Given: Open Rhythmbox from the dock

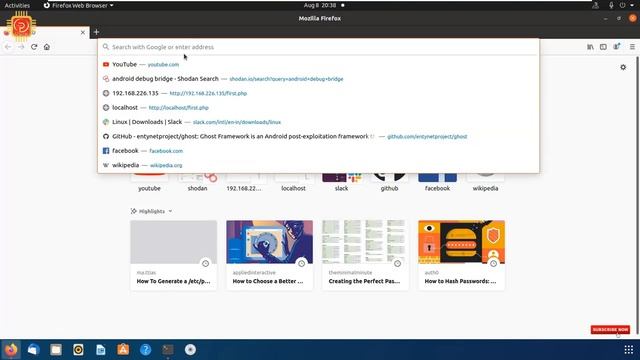Looking at the screenshot, I should point(78,350).
